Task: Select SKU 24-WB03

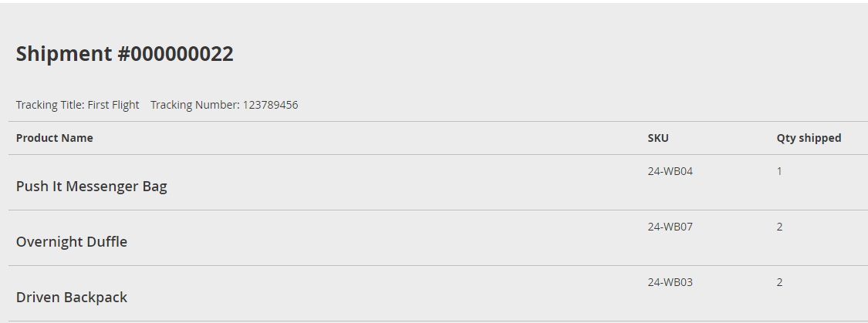Action: tap(670, 282)
